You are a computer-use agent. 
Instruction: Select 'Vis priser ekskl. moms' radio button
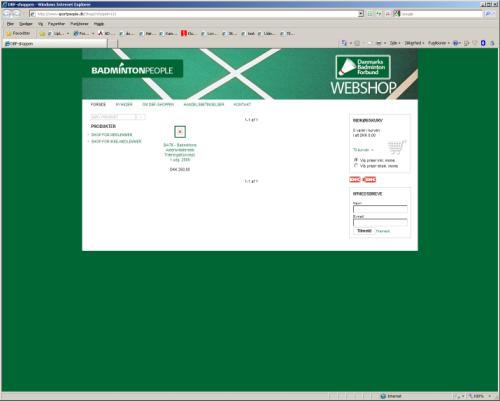tap(356, 166)
